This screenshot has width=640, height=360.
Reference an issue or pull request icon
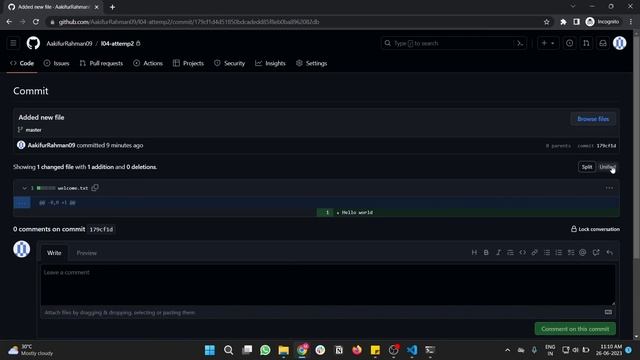click(x=596, y=253)
